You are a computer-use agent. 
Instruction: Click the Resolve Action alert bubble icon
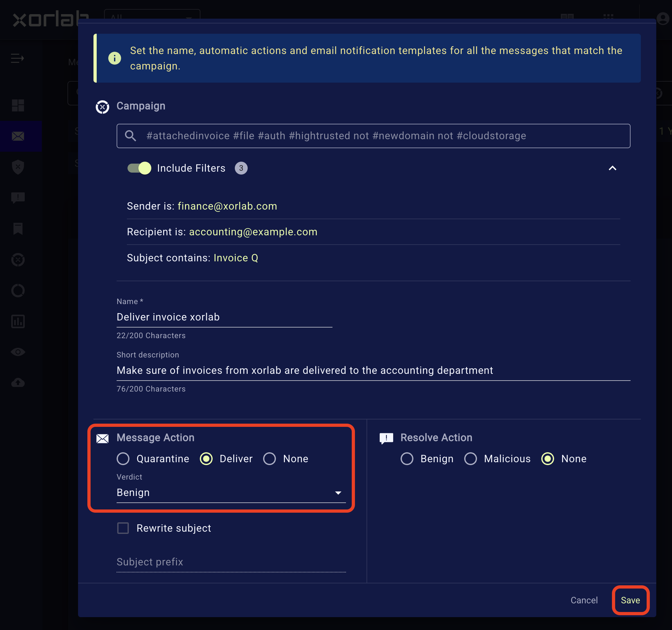[386, 439]
